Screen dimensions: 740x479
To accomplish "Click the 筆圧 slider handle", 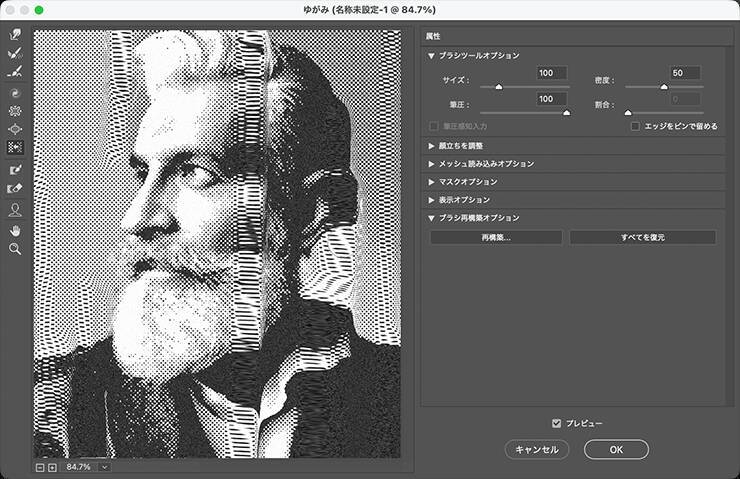I will pos(567,113).
